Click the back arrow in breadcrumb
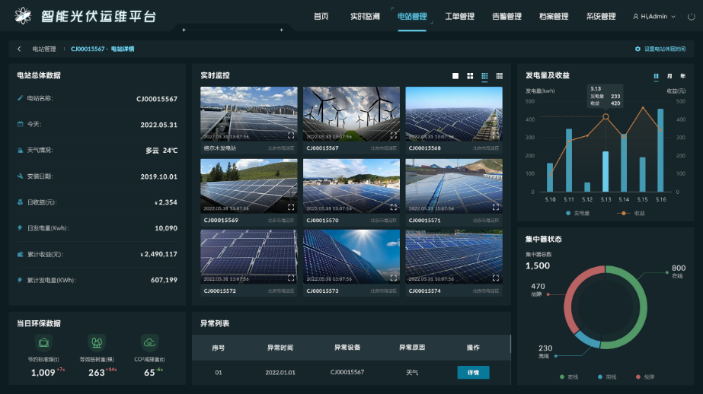The width and height of the screenshot is (703, 394). point(19,49)
